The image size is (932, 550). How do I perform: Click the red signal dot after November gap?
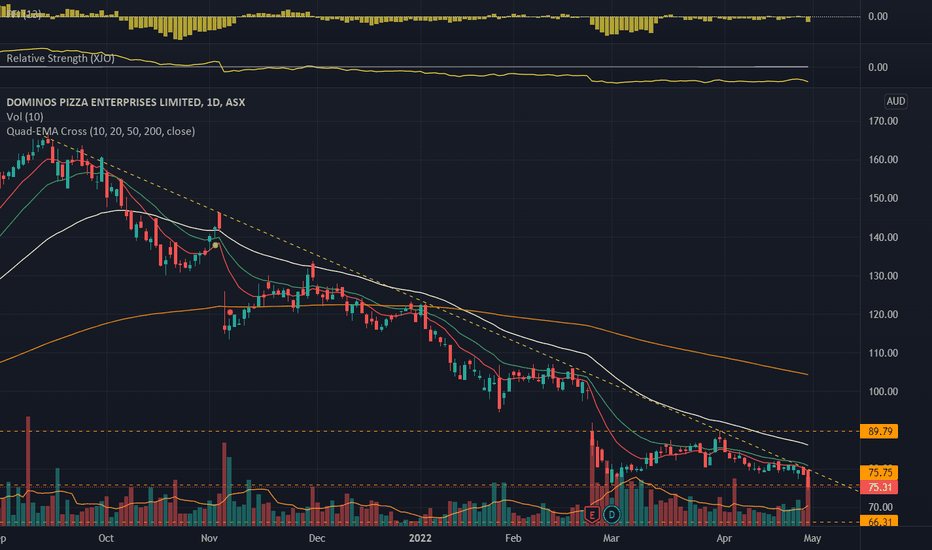point(230,312)
